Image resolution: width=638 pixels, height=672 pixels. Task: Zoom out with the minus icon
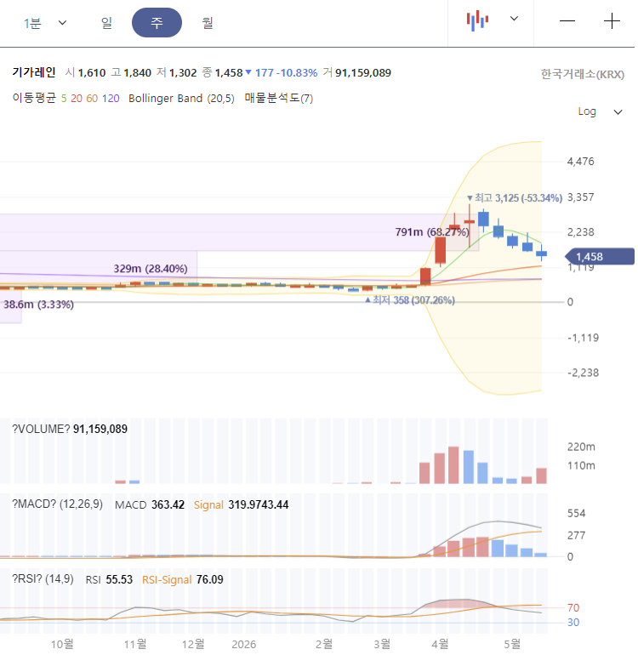(567, 21)
